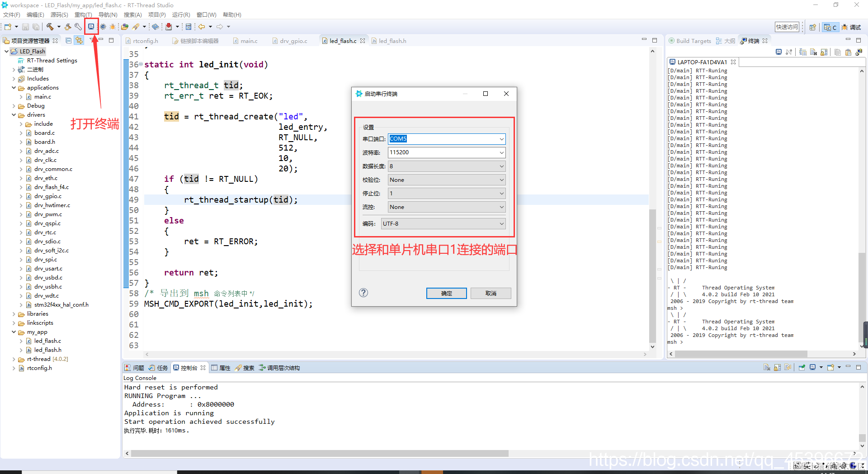The width and height of the screenshot is (868, 474).
Task: Open the 问题 problems view
Action: coord(134,368)
